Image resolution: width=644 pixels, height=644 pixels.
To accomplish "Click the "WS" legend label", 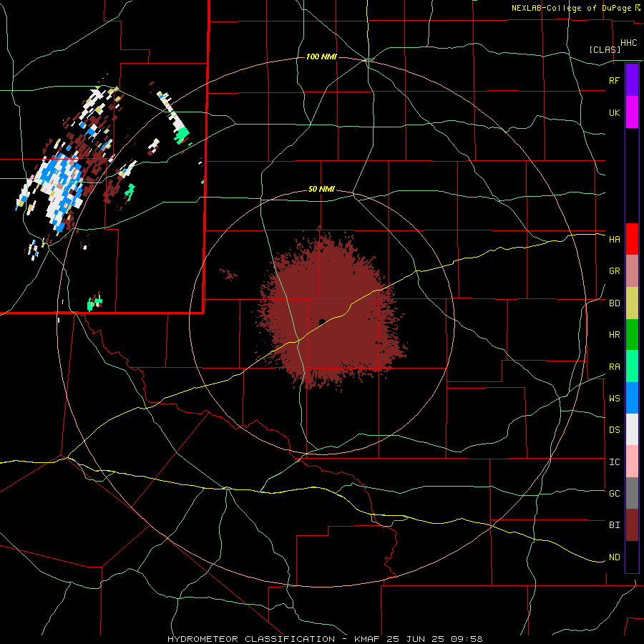I will 614,399.
